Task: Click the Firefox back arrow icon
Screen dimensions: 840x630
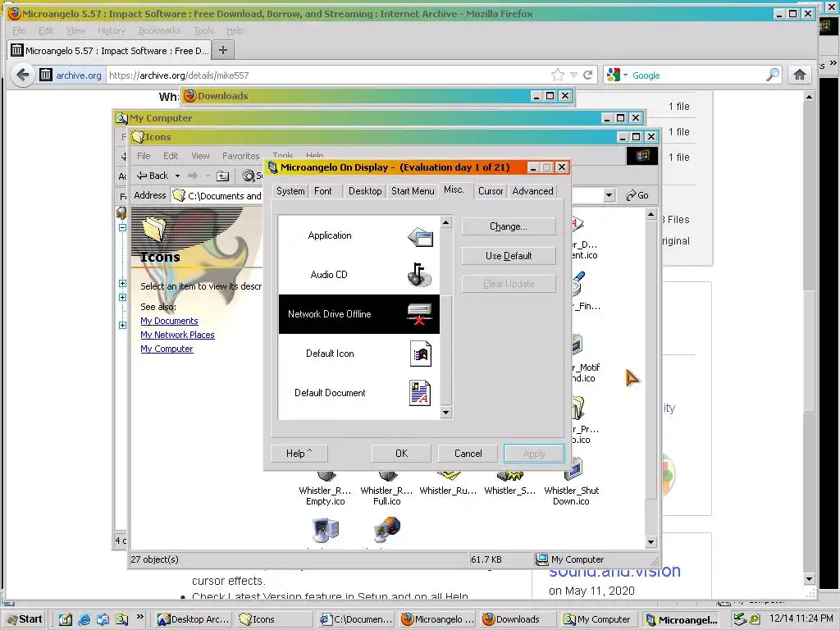Action: [22, 75]
